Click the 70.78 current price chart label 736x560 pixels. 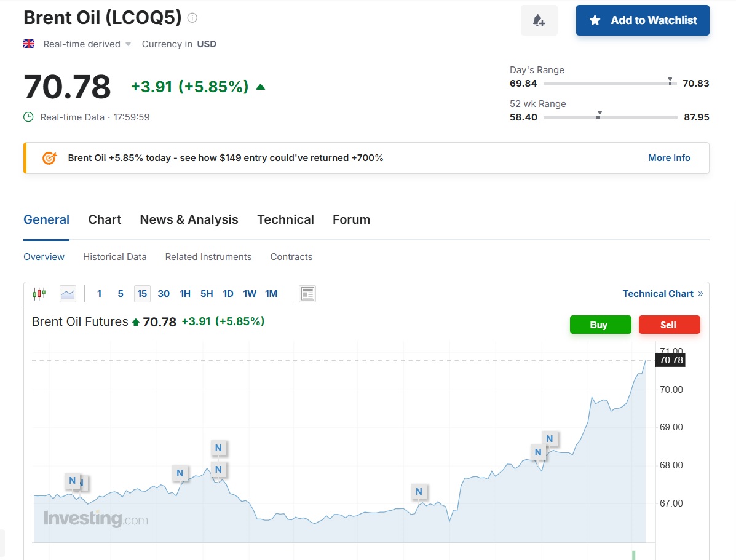[671, 360]
